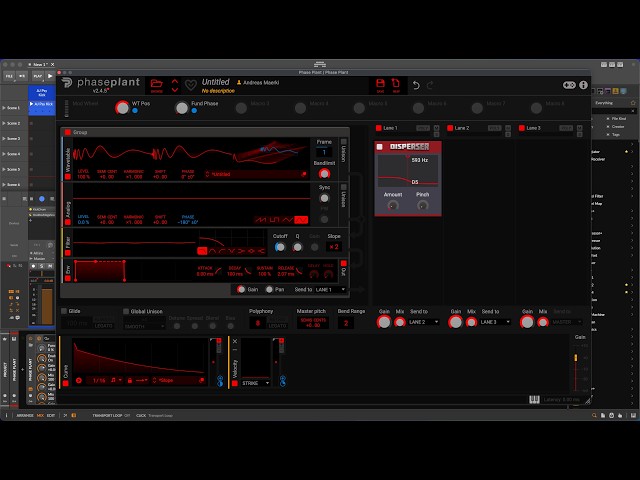
Task: Enable the Glide checkbox
Action: pos(64,311)
